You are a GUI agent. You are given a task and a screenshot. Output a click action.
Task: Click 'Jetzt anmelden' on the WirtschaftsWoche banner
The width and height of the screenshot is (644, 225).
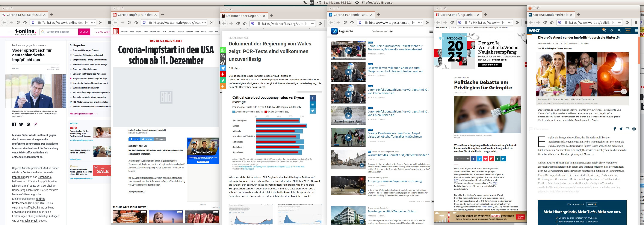click(490, 65)
